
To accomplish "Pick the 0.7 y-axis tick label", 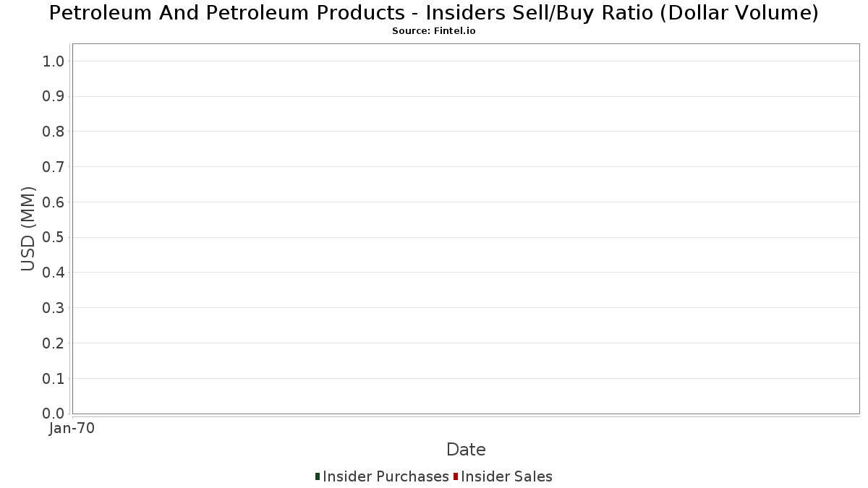I will tap(54, 167).
